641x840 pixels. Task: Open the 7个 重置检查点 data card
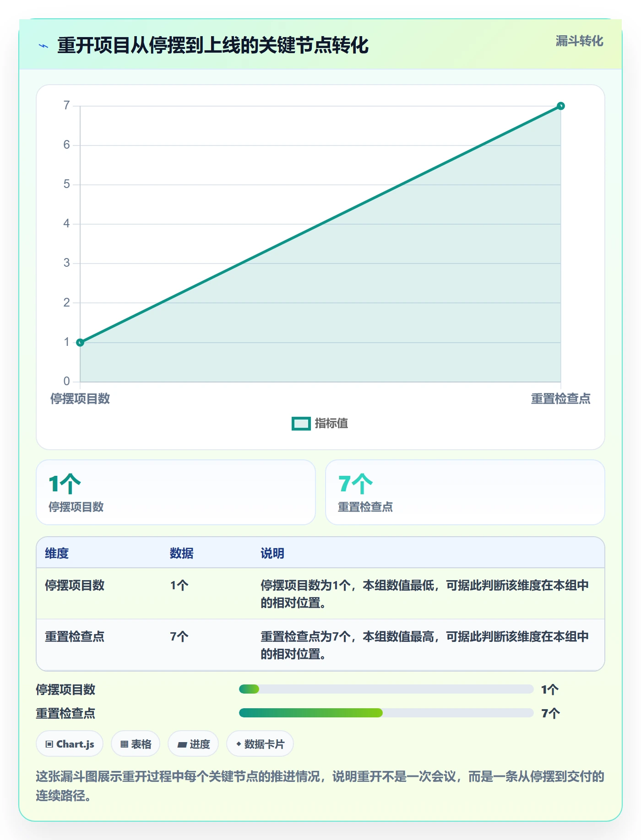(465, 492)
